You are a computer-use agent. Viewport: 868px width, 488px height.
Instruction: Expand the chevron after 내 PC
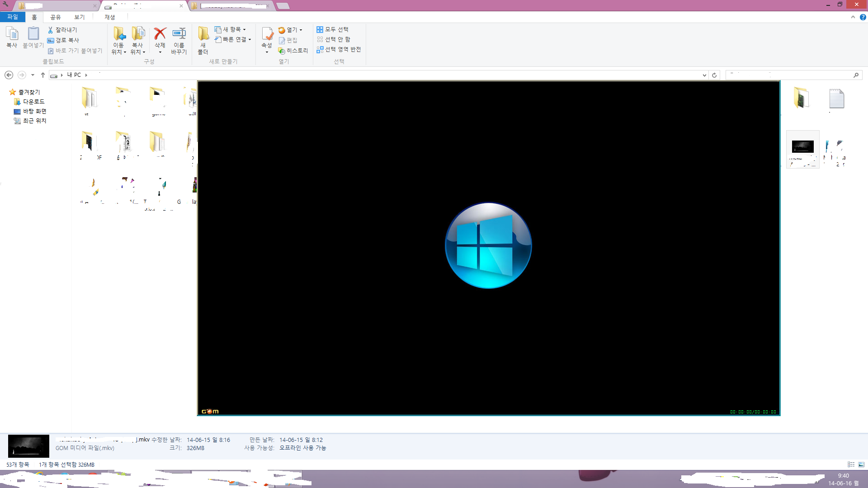86,75
